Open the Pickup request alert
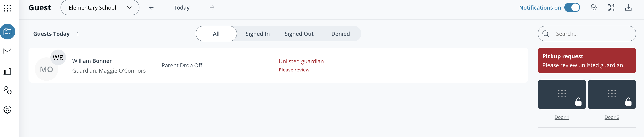 pyautogui.click(x=587, y=60)
